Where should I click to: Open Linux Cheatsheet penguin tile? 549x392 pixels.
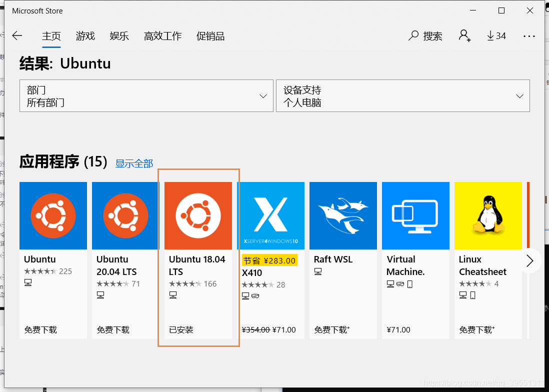488,215
